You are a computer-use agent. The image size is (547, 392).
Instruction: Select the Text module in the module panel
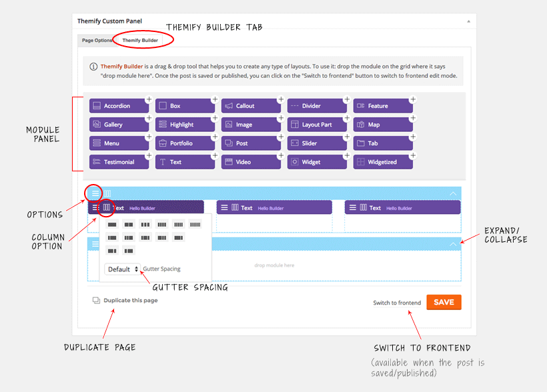click(185, 162)
